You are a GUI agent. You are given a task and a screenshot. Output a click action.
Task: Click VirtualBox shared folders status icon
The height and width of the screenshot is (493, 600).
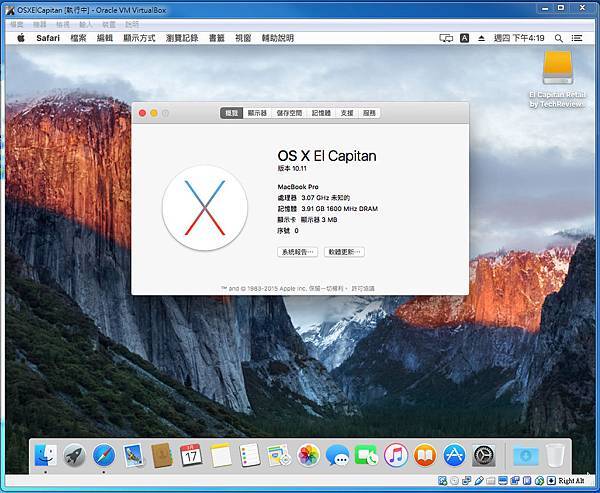(x=491, y=481)
